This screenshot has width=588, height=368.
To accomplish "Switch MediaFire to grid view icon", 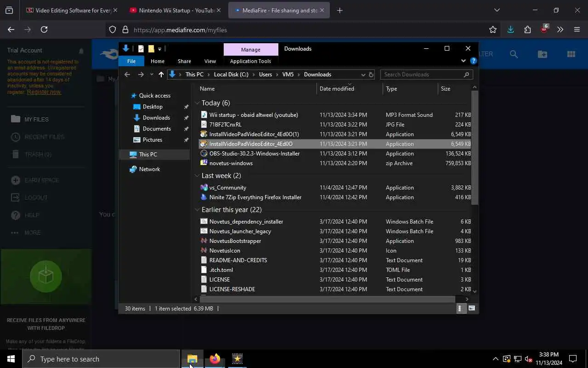I will pos(571,54).
